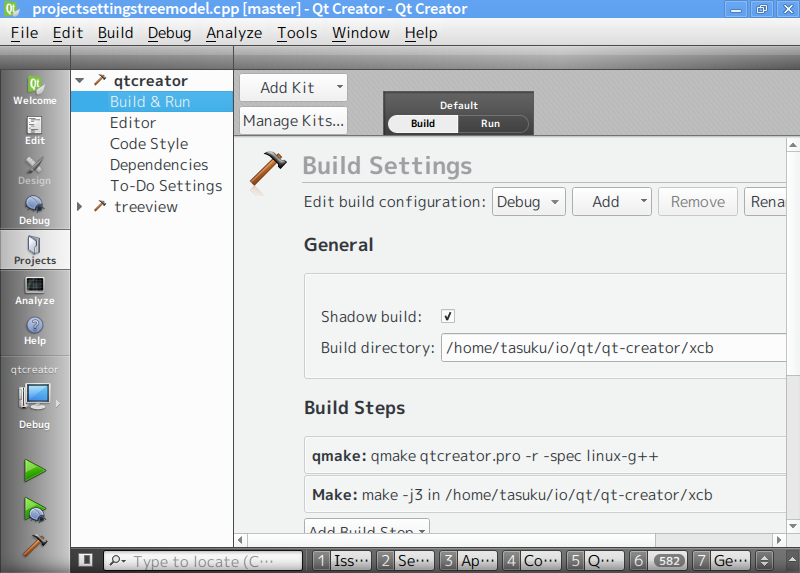Click the hammer icon next to qtcreator project
The width and height of the screenshot is (800, 573).
tap(100, 80)
